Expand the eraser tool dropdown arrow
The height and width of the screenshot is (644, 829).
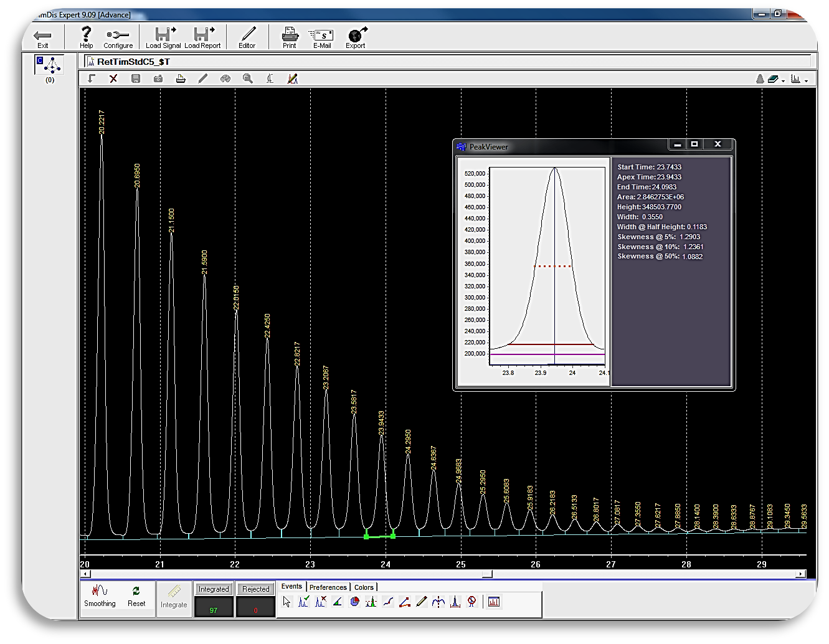783,80
